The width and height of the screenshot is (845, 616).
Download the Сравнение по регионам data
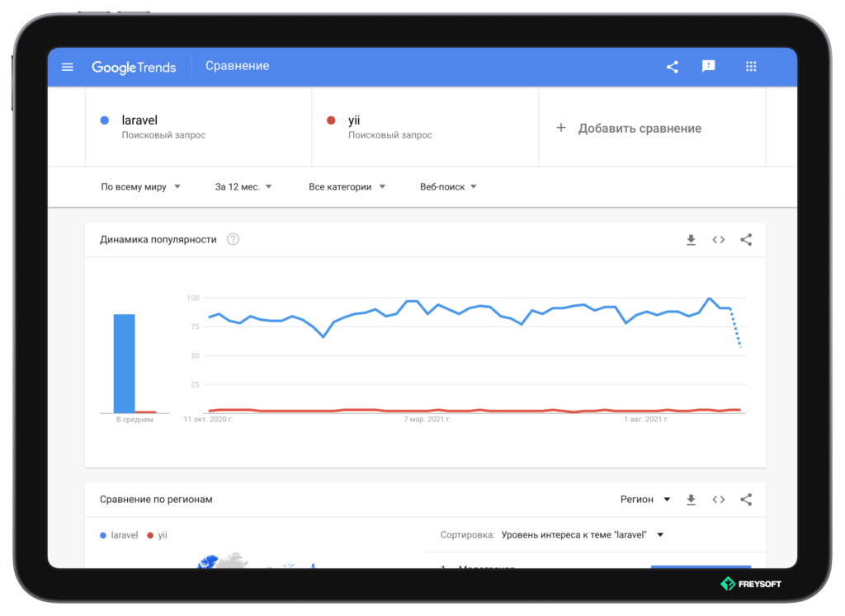(691, 500)
